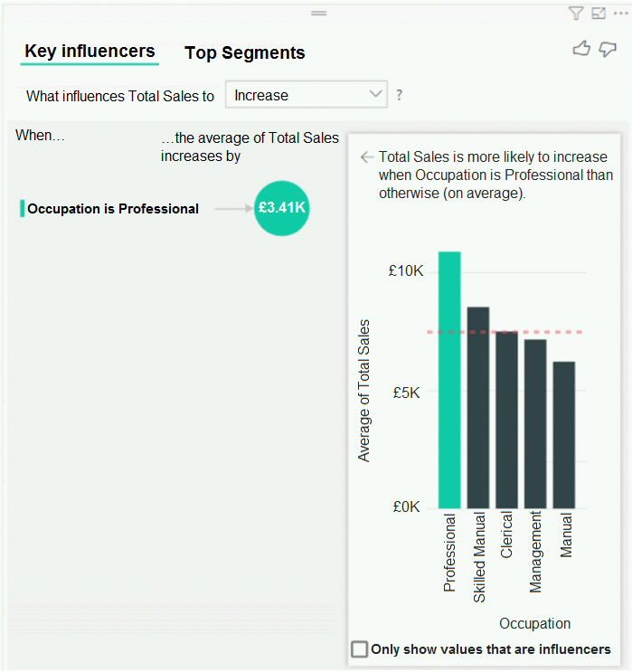Image resolution: width=632 pixels, height=672 pixels.
Task: Select the Key influencers tab
Action: (x=90, y=51)
